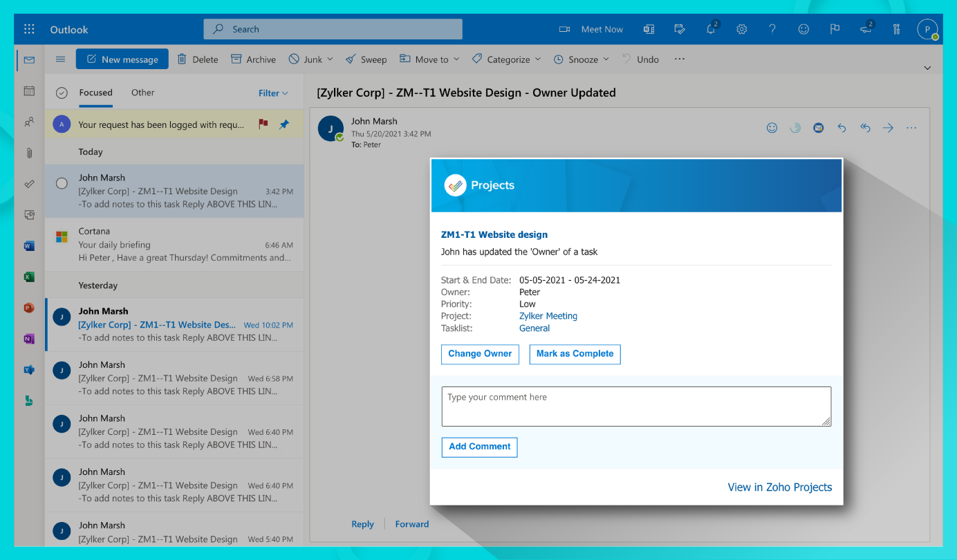Click Reply at bottom of message
Image resolution: width=957 pixels, height=560 pixels.
[362, 524]
